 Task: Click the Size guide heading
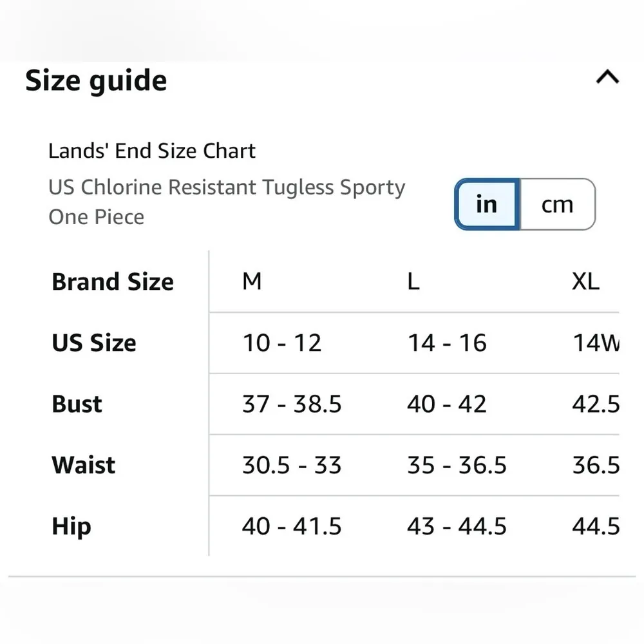pyautogui.click(x=96, y=81)
